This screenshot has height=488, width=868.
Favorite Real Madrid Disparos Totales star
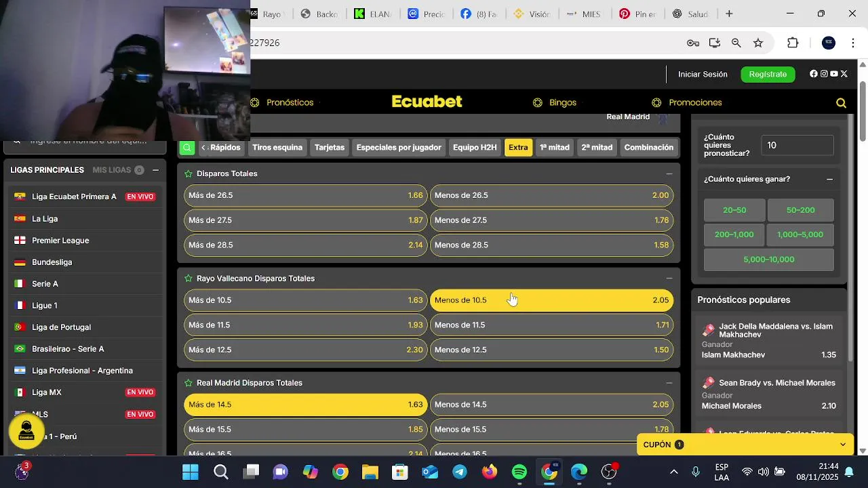189,383
